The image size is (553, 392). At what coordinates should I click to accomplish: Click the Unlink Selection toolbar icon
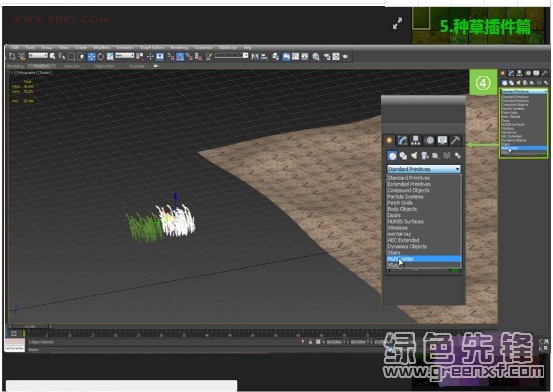pos(22,56)
